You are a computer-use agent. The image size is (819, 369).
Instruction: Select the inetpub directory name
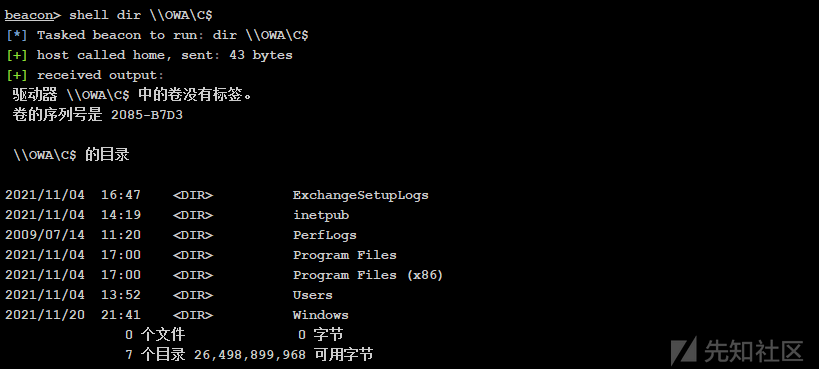point(321,215)
